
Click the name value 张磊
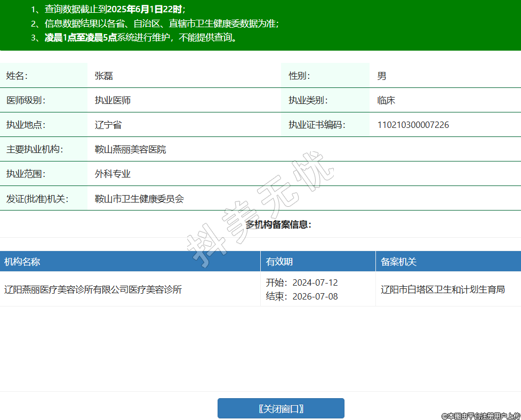pos(104,76)
